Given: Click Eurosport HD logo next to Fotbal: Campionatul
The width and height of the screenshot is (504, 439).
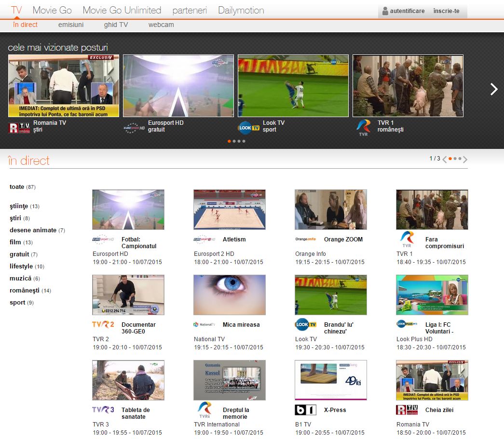Looking at the screenshot, I should [x=103, y=239].
